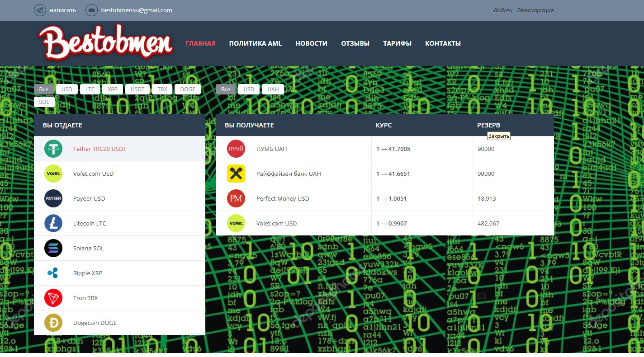This screenshot has height=357, width=644.
Task: Click the email envelope icon
Action: pyautogui.click(x=91, y=10)
